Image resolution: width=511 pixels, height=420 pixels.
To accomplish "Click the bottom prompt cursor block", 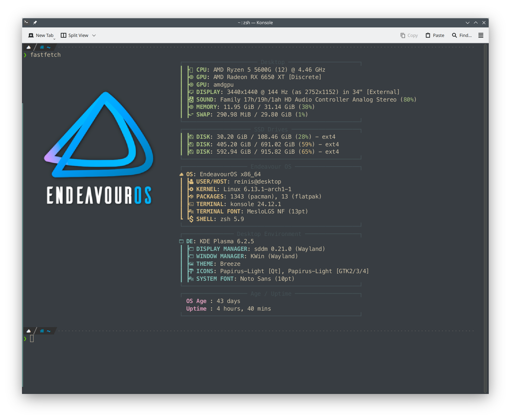I will [32, 339].
